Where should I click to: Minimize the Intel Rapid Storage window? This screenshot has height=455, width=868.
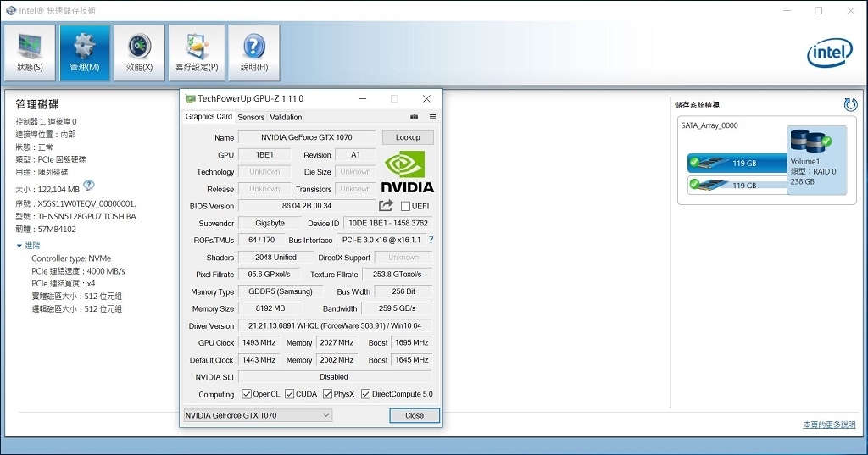(x=788, y=10)
